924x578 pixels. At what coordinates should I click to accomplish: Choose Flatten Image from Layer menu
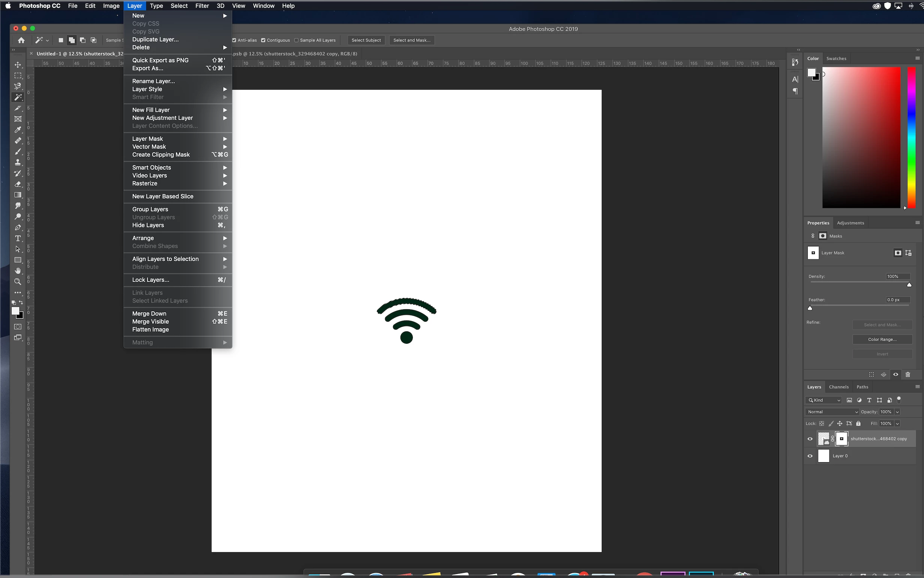coord(150,329)
